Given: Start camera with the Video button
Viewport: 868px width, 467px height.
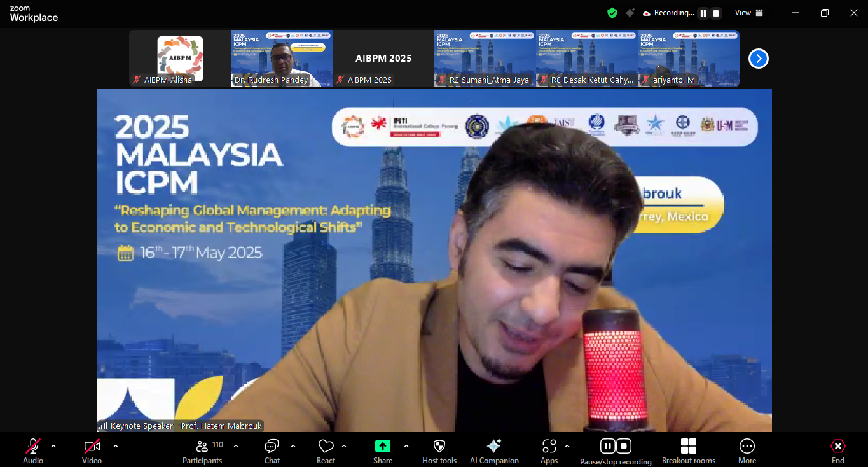Looking at the screenshot, I should pos(92,450).
